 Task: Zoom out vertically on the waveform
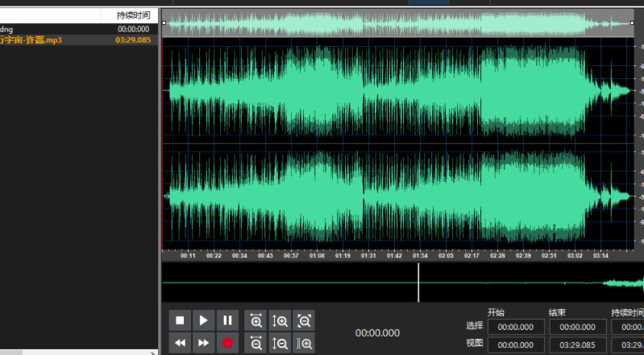click(280, 343)
